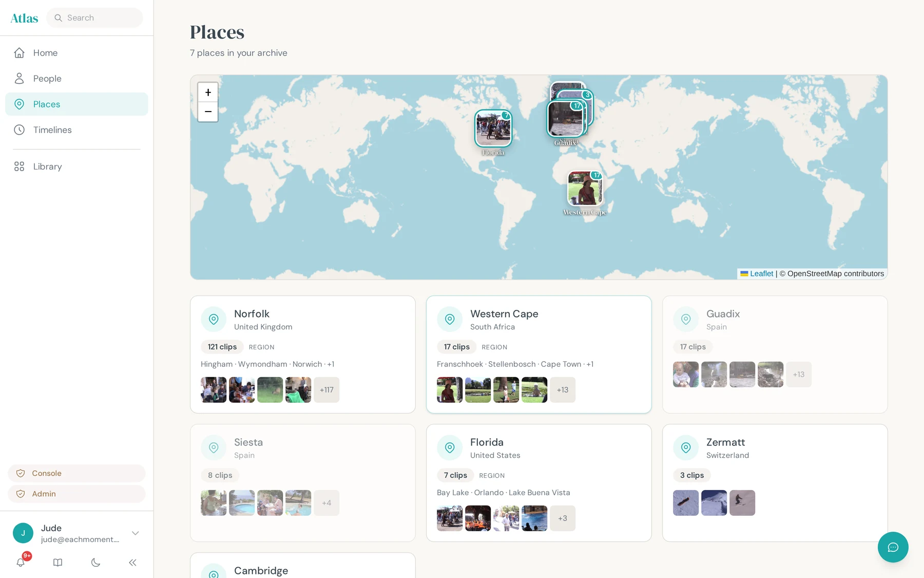
Task: Open the Zermatt place title
Action: coord(725,442)
